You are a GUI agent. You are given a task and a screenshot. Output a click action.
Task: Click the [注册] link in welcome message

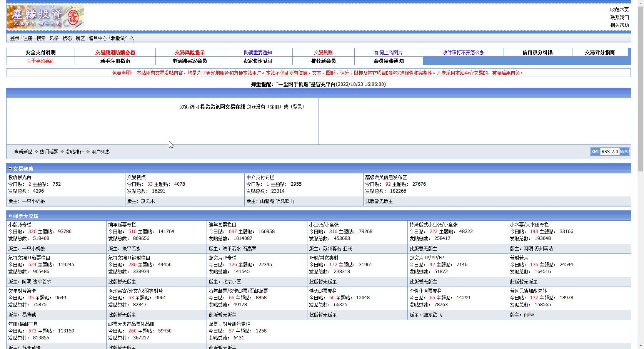pyautogui.click(x=274, y=107)
